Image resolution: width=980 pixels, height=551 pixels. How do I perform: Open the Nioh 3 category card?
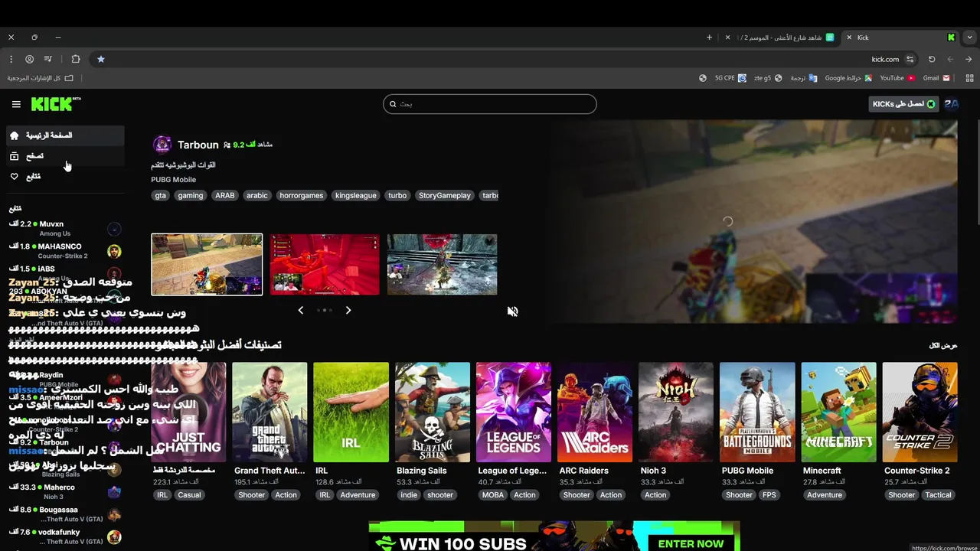point(676,412)
